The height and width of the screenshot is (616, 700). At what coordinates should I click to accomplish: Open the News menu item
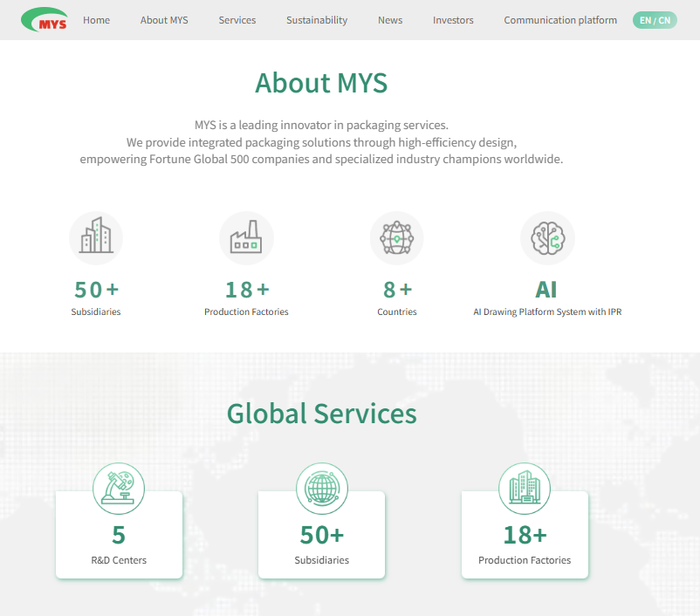[390, 20]
